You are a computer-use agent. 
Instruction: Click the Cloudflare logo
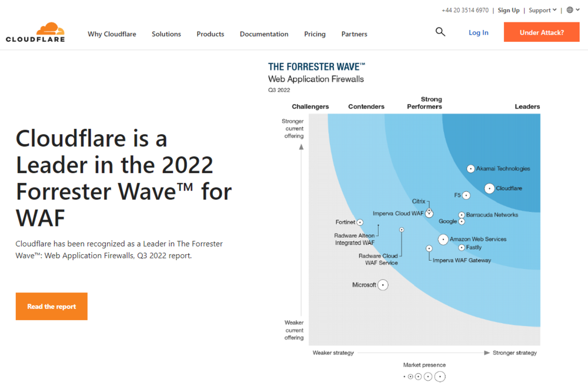(x=35, y=32)
